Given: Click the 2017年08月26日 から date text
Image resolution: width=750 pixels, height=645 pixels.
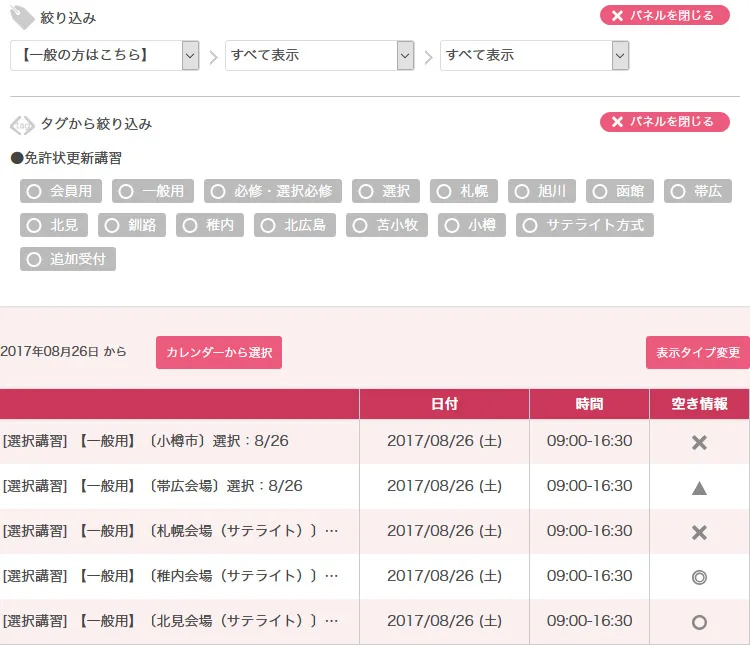Looking at the screenshot, I should click(63, 352).
